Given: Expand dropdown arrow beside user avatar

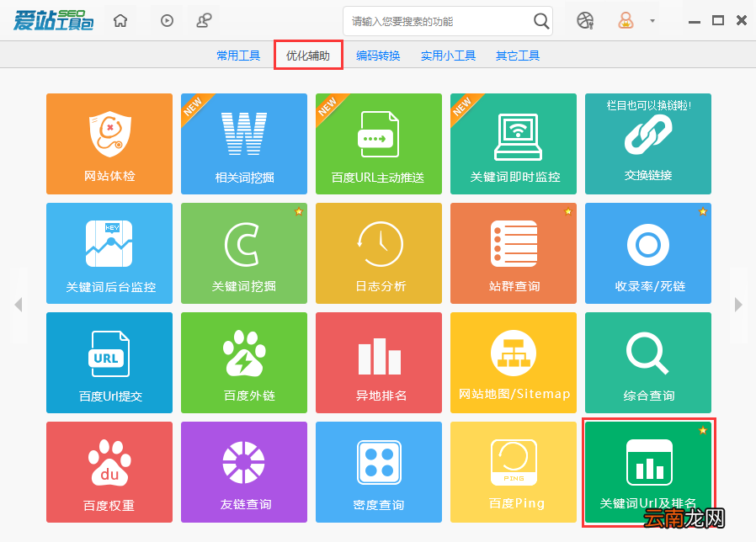Looking at the screenshot, I should tap(652, 21).
